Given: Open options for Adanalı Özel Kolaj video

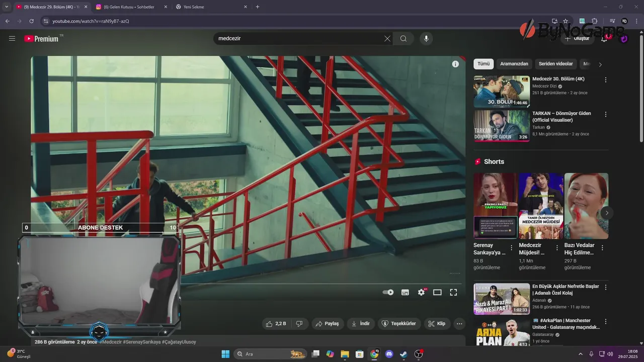Looking at the screenshot, I should coord(606,287).
